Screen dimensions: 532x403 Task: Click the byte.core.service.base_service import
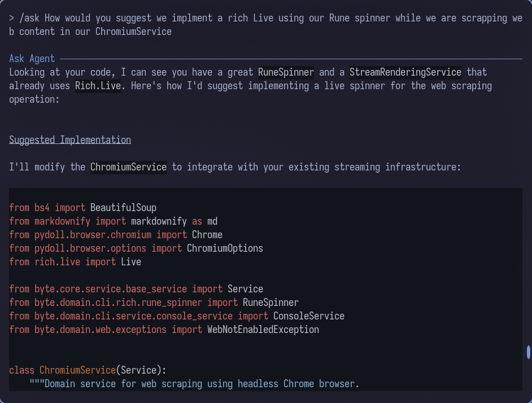click(136, 289)
